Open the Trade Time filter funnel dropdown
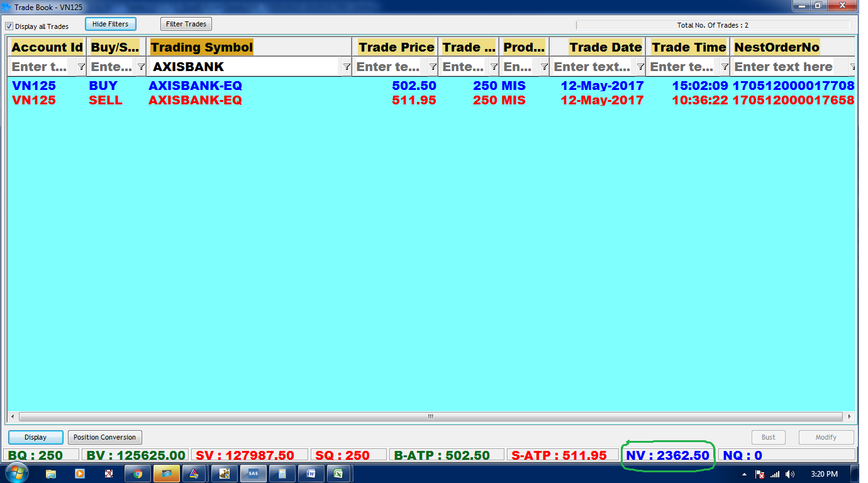 (725, 67)
